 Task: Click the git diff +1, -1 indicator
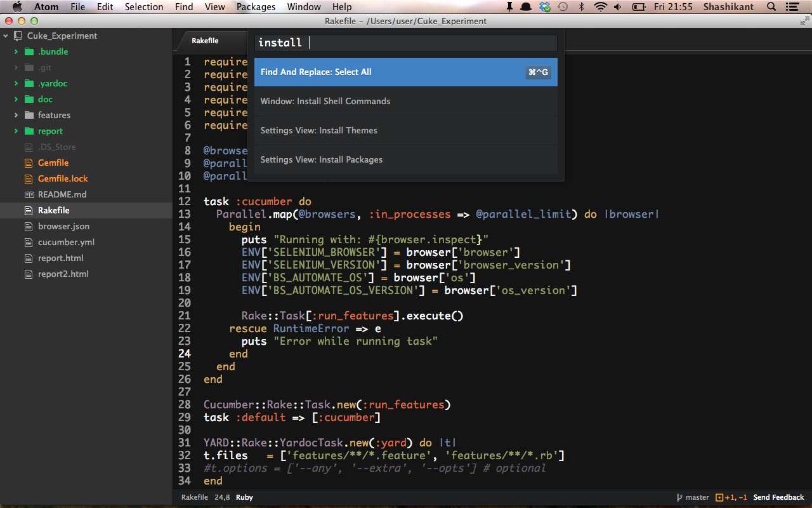tap(731, 497)
